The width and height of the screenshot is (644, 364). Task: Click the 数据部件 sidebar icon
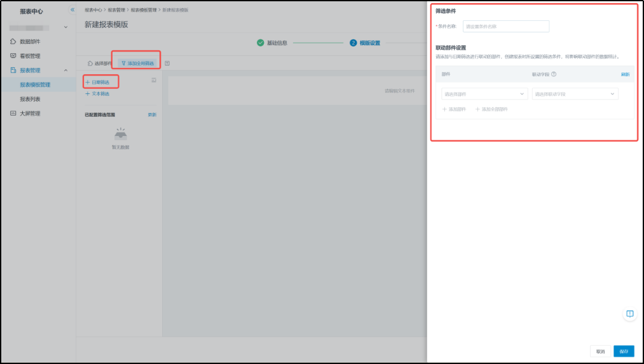click(13, 41)
